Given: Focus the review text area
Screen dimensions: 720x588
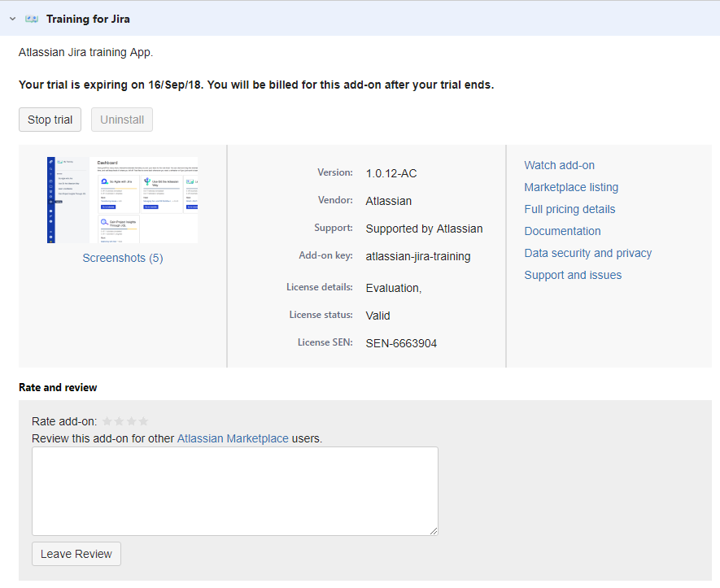Looking at the screenshot, I should (234, 491).
